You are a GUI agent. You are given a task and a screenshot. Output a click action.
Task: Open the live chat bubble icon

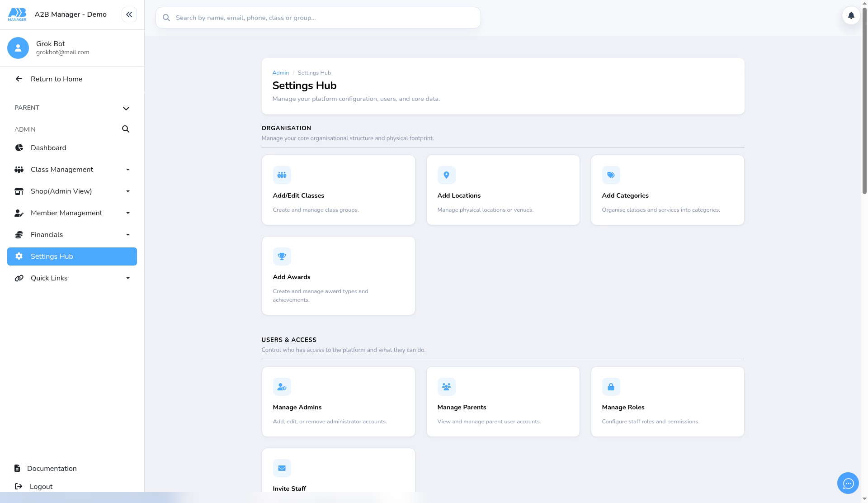click(848, 484)
